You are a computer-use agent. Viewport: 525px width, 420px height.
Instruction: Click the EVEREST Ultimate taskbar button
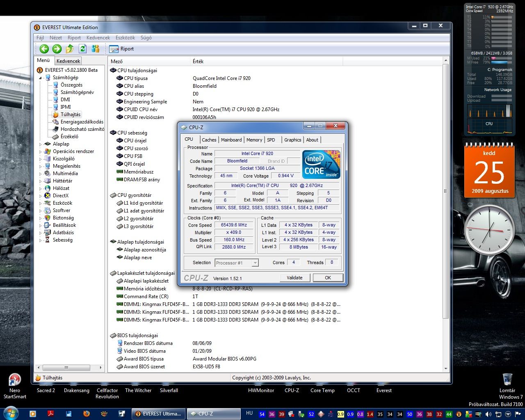tap(159, 414)
